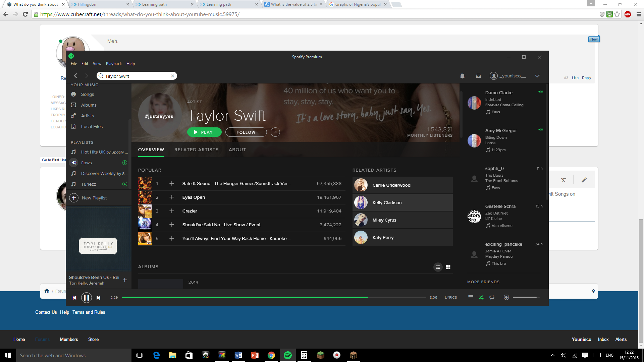
Task: Open Spotify notifications bell
Action: [x=462, y=76]
